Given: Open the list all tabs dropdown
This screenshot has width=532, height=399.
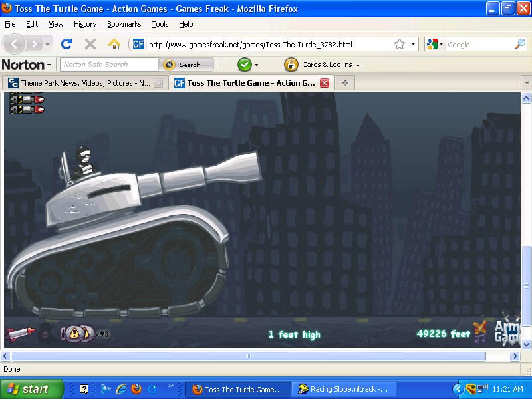Looking at the screenshot, I should (527, 83).
